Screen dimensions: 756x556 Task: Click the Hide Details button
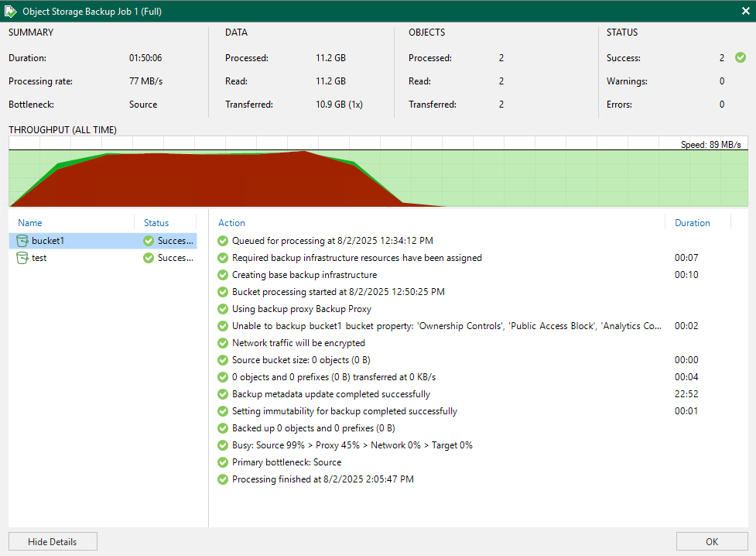tap(53, 541)
